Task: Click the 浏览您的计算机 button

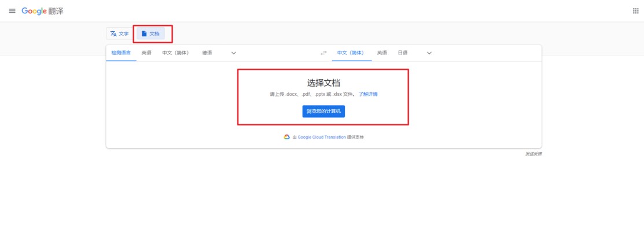Action: [323, 111]
